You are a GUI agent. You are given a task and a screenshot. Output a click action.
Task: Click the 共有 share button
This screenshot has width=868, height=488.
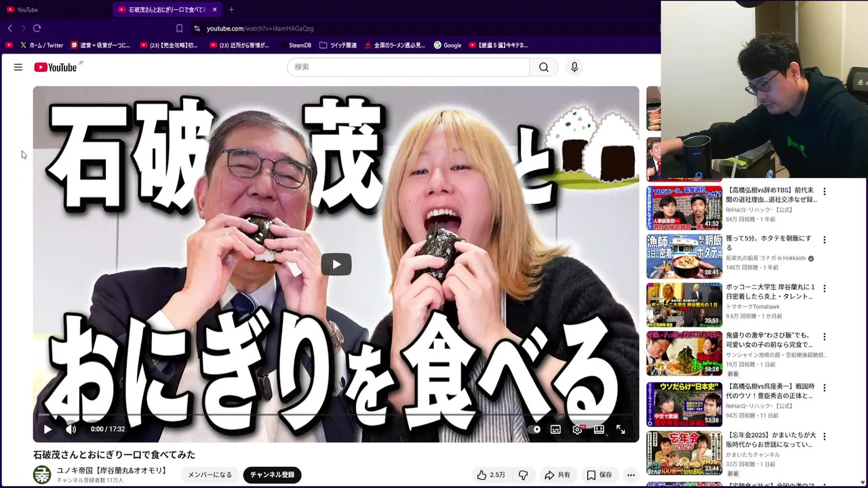click(x=557, y=475)
